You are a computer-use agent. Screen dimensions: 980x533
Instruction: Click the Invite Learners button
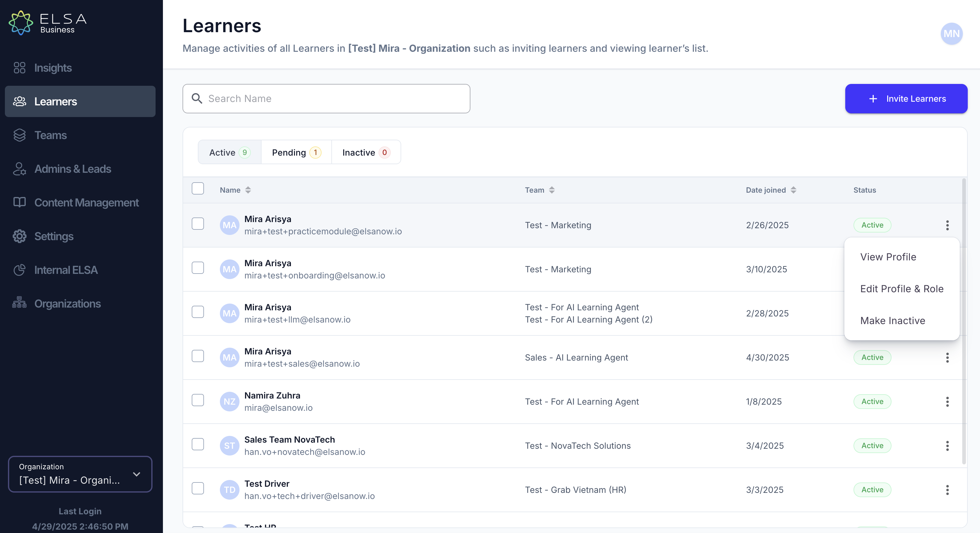[906, 99]
